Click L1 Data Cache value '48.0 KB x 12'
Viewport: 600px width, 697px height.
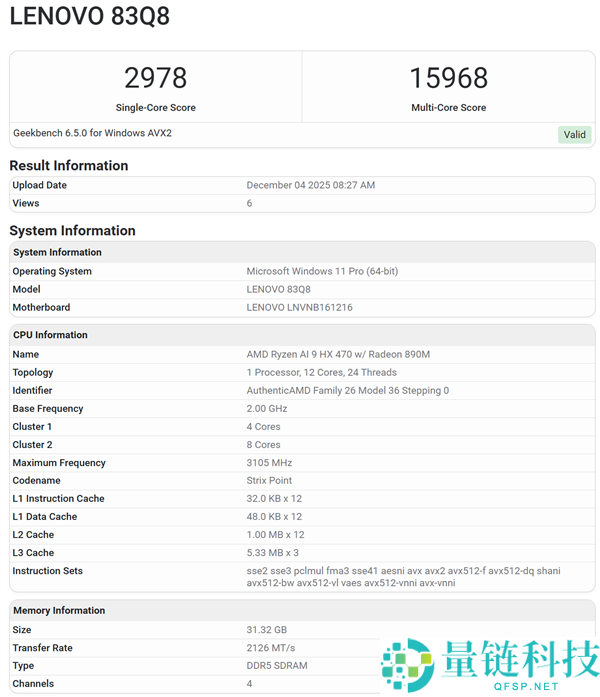pyautogui.click(x=274, y=517)
